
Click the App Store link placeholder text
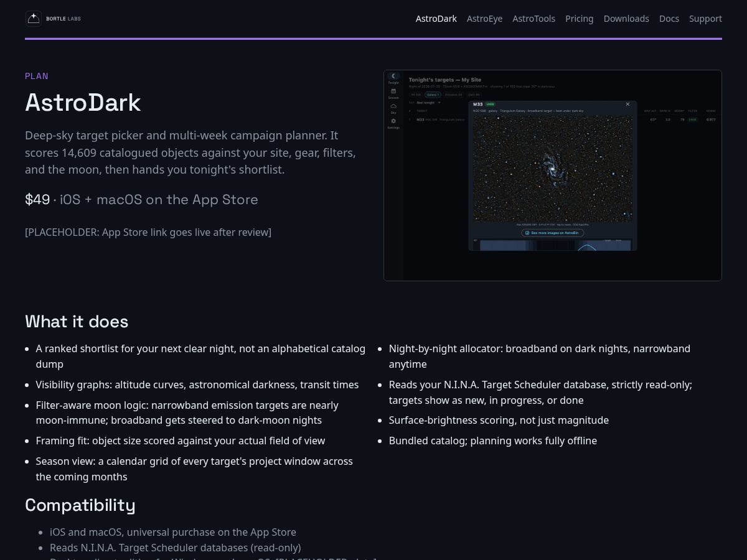point(148,232)
